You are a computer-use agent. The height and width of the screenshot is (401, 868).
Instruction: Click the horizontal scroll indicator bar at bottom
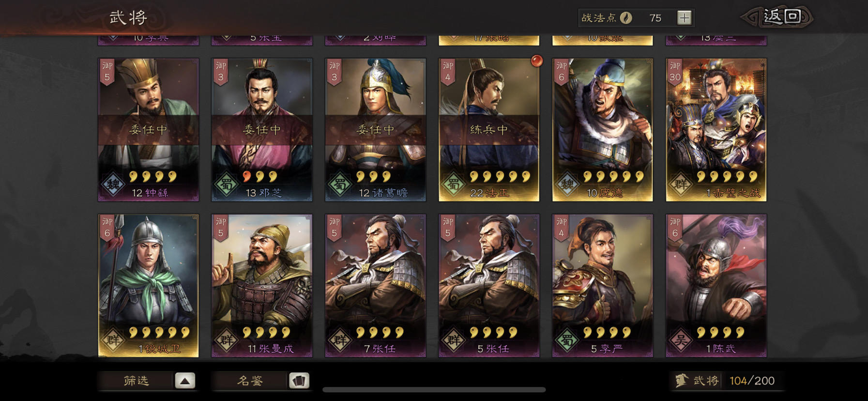[434, 389]
